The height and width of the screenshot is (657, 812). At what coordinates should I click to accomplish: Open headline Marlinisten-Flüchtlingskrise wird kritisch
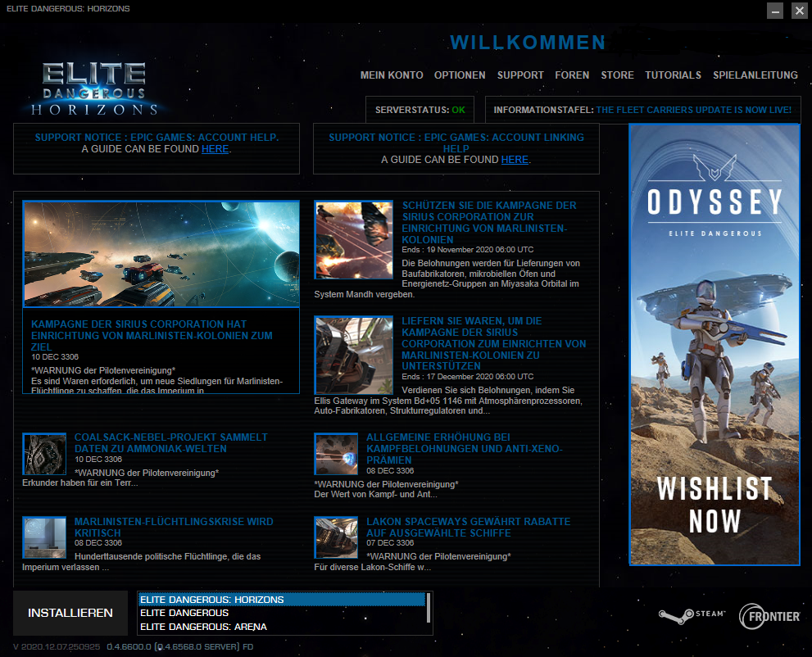pos(174,527)
